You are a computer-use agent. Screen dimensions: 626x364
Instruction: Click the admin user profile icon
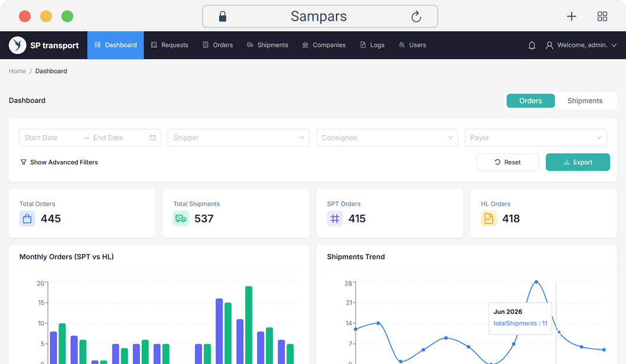[549, 45]
